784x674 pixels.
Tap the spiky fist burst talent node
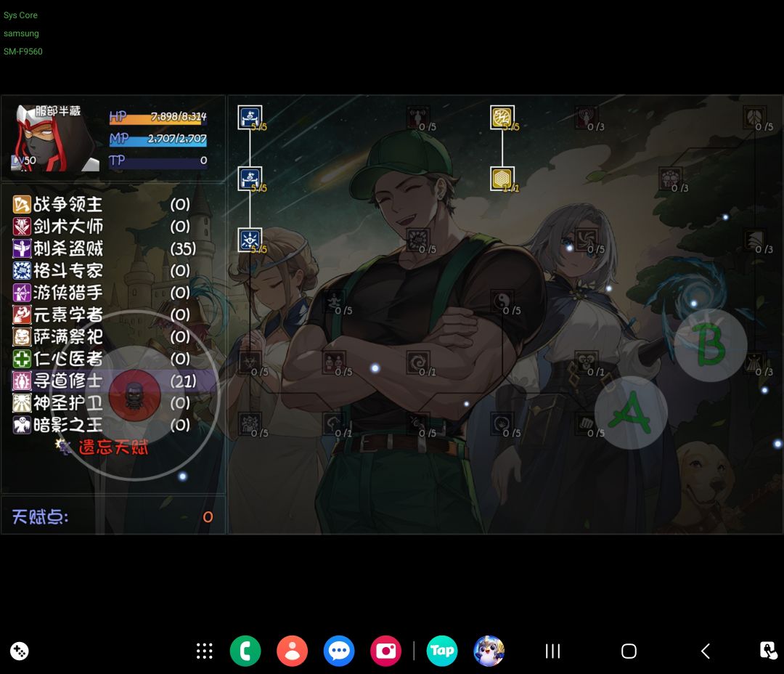[x=417, y=240]
